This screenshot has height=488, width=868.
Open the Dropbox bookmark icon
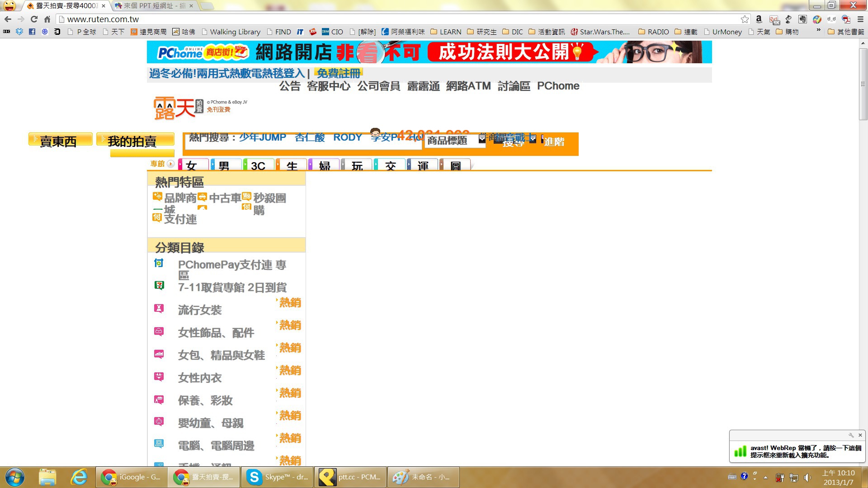point(19,32)
